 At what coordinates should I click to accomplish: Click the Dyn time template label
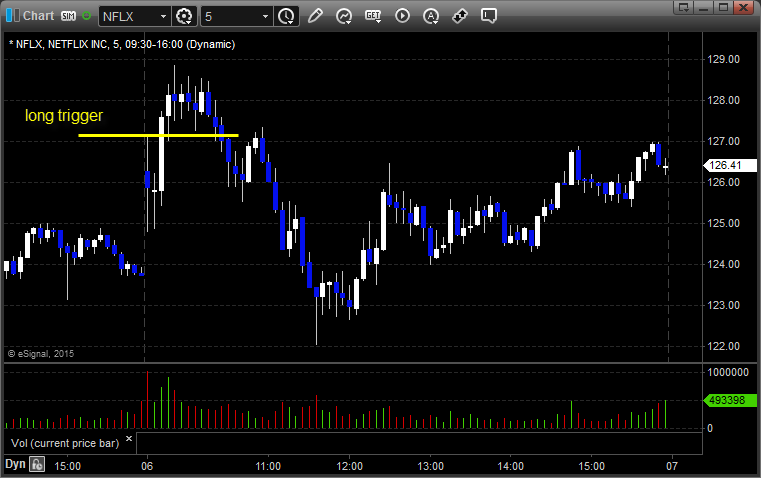click(x=15, y=464)
